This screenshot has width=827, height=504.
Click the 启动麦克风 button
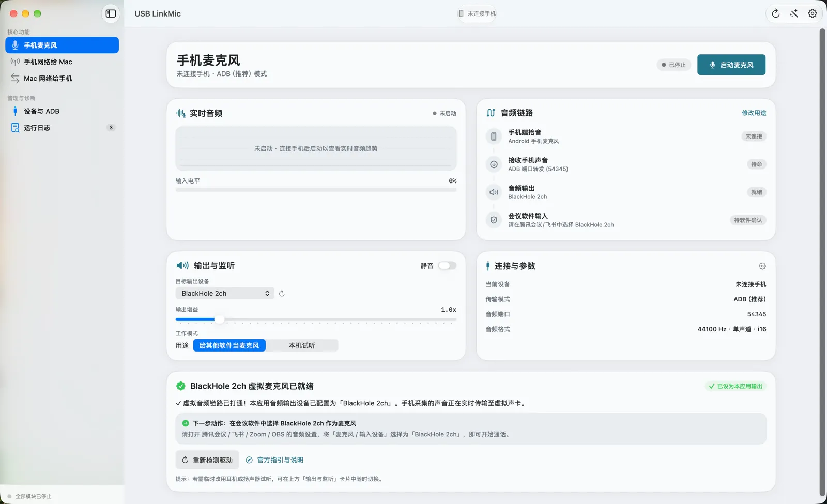click(x=731, y=65)
